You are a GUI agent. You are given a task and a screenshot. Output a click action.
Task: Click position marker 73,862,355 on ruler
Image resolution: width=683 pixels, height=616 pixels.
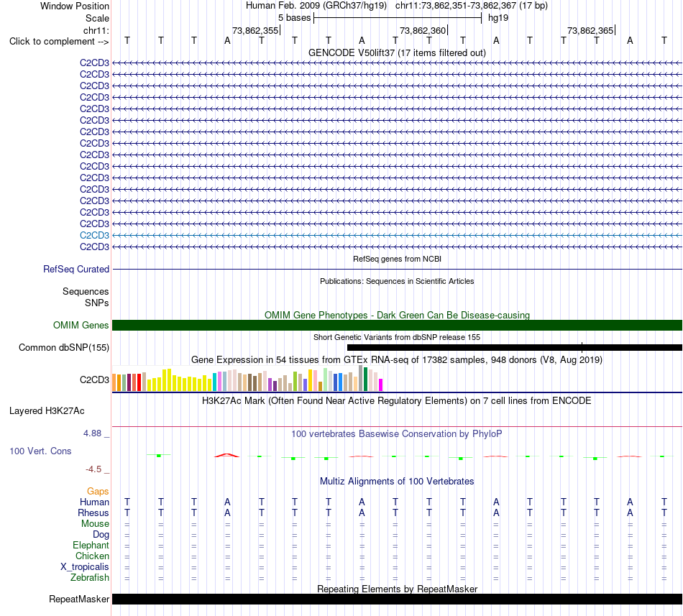(x=255, y=30)
